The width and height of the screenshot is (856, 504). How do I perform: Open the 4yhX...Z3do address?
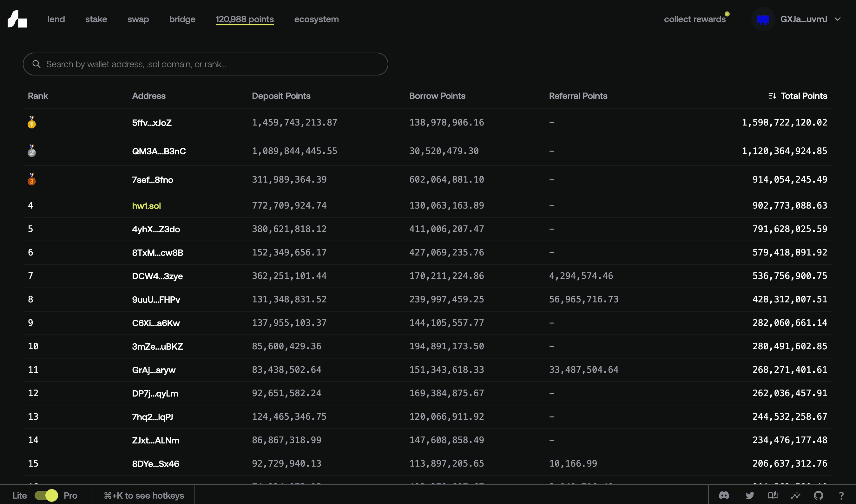pyautogui.click(x=156, y=229)
